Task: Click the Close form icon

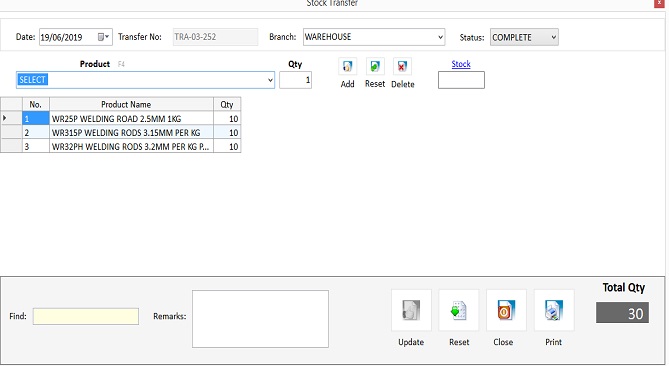Action: coord(506,310)
